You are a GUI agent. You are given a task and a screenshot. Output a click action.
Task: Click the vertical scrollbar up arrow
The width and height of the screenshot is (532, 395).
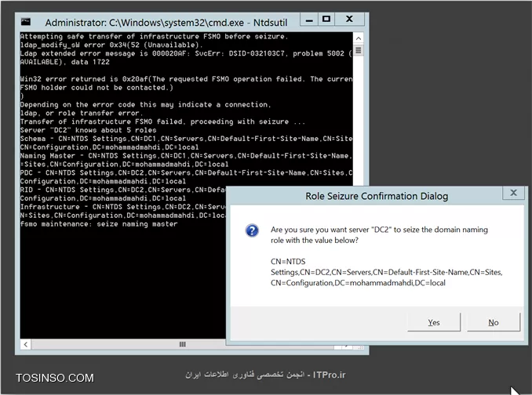(x=359, y=38)
